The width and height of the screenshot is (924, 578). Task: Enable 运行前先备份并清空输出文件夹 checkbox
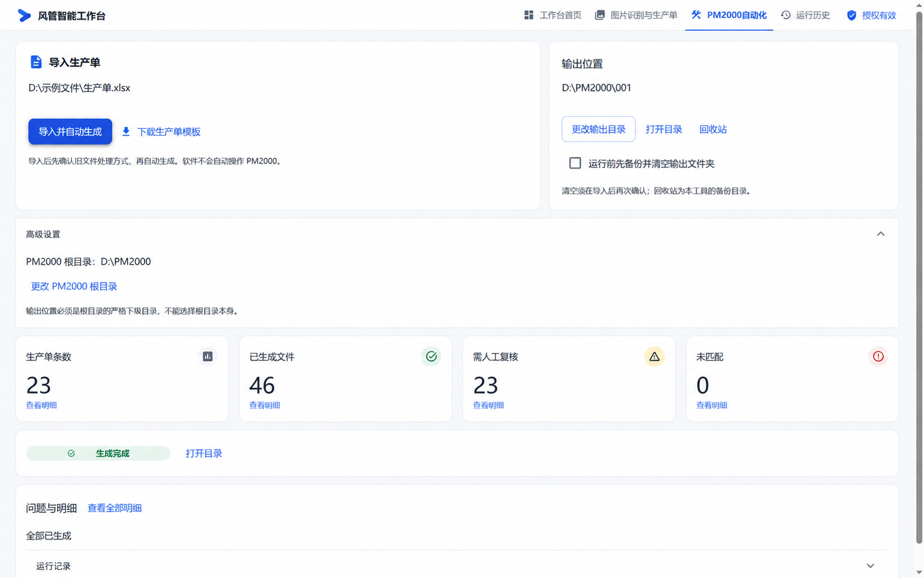575,163
